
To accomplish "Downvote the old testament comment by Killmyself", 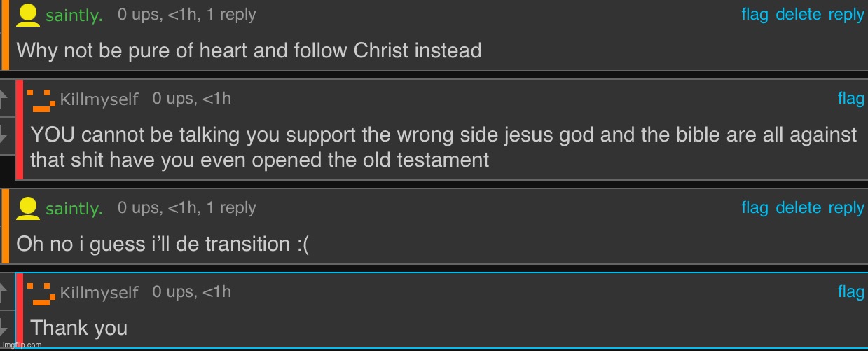I will [6, 134].
